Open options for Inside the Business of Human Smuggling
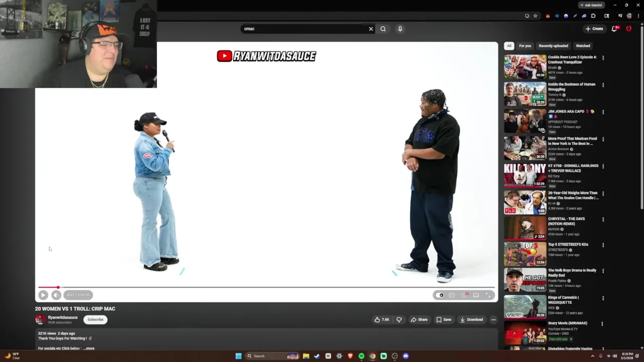 (x=603, y=85)
